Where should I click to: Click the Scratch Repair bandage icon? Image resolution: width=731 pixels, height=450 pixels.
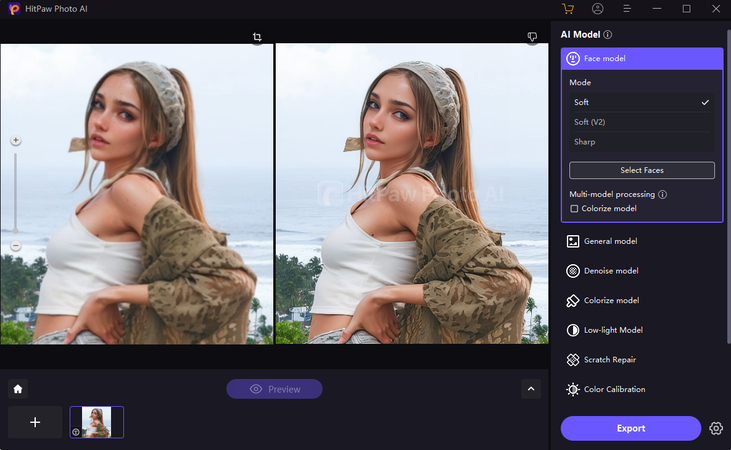pos(572,360)
